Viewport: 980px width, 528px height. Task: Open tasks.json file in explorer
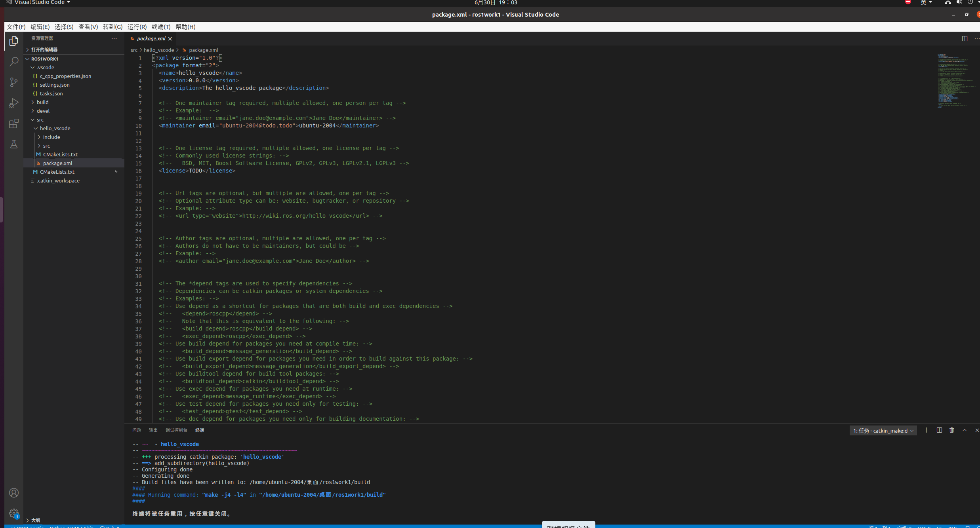[x=51, y=93]
